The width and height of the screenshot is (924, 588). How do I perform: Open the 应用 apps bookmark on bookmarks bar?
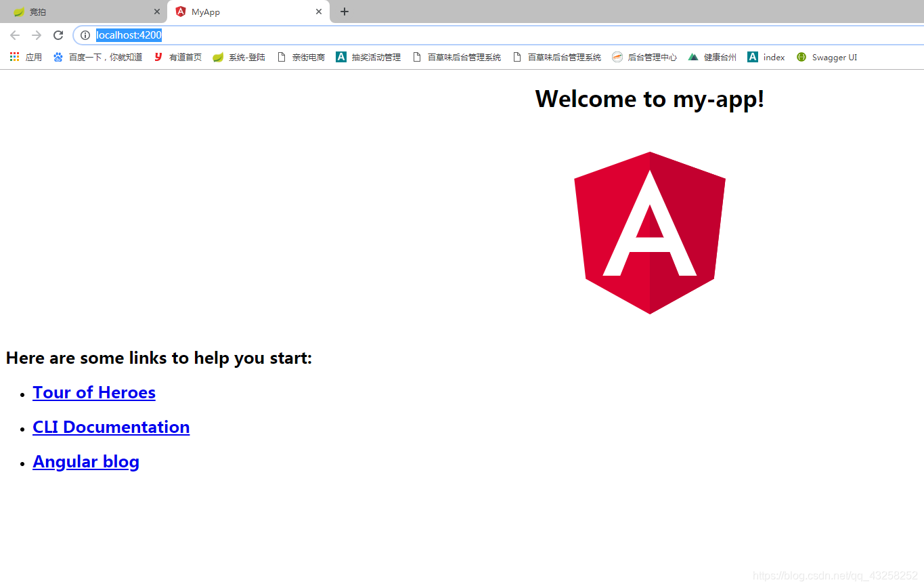click(x=24, y=57)
